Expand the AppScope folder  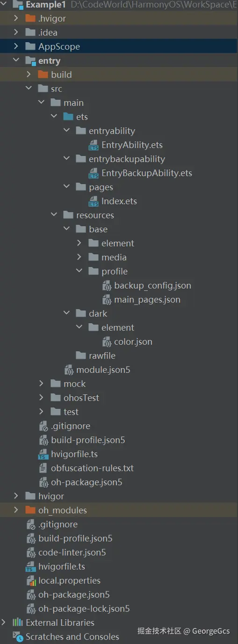pyautogui.click(x=16, y=46)
